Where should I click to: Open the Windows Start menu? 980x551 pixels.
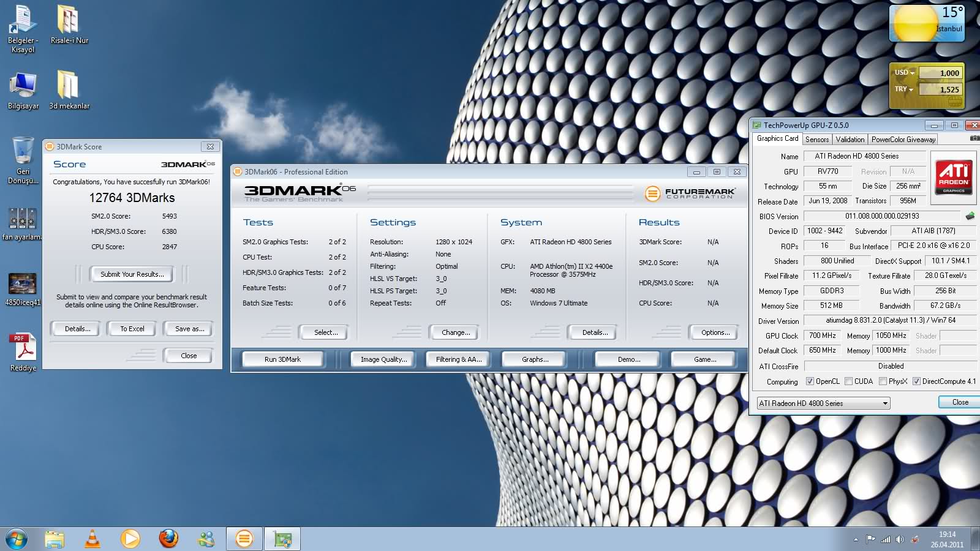click(16, 539)
